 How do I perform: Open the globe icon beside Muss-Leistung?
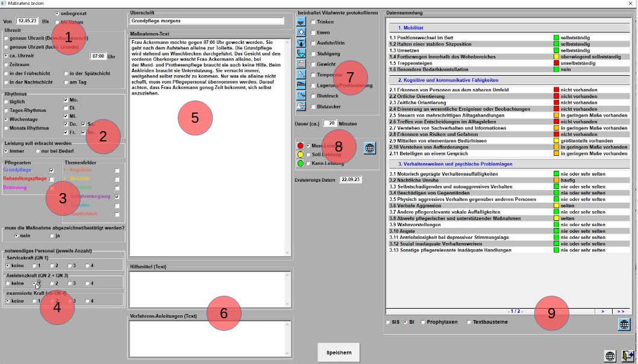pos(369,148)
